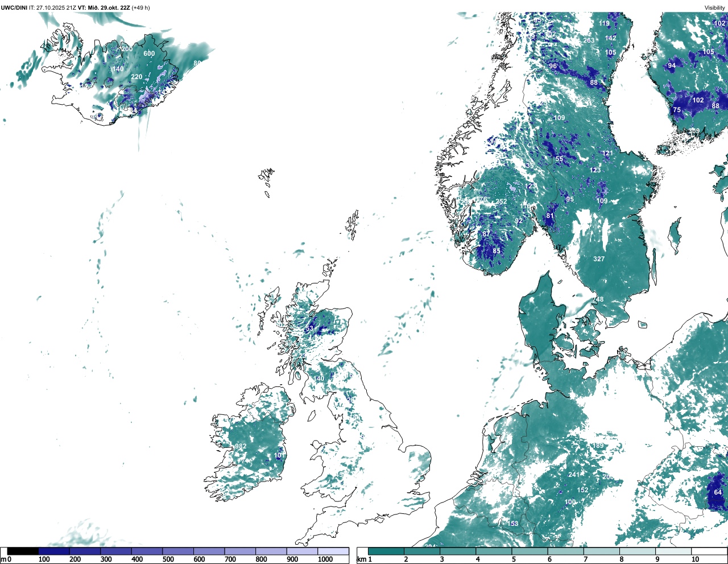Click the '55' visibility value in central Sweden
728x564 pixels.
[x=559, y=159]
